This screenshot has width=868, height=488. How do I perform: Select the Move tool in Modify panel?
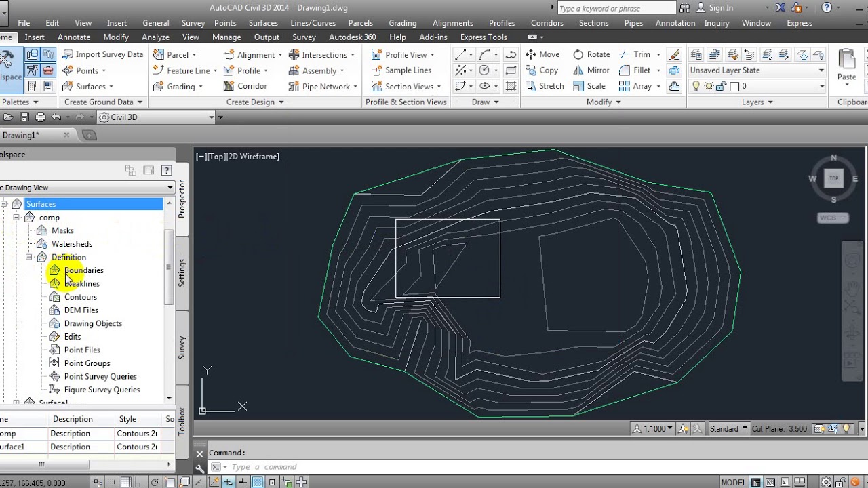click(542, 54)
